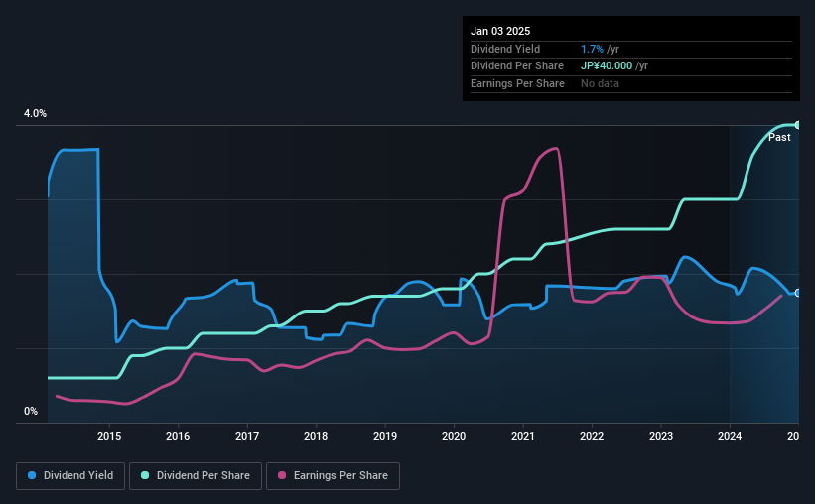Click the Jan 03 2025 tooltip date
The image size is (815, 504).
pos(500,31)
